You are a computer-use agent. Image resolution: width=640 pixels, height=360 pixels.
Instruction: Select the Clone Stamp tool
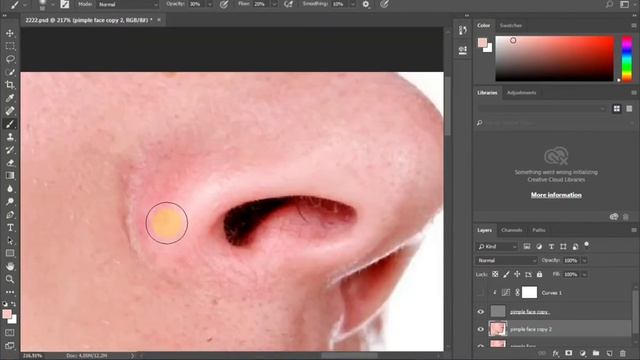[10, 137]
